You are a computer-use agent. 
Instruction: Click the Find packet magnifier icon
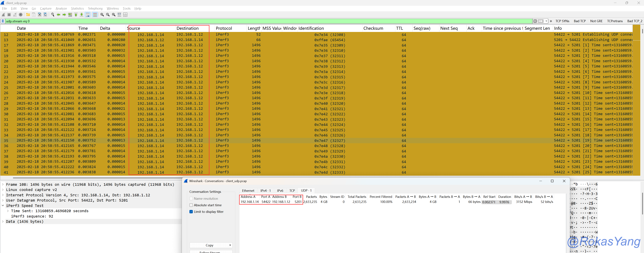point(53,15)
